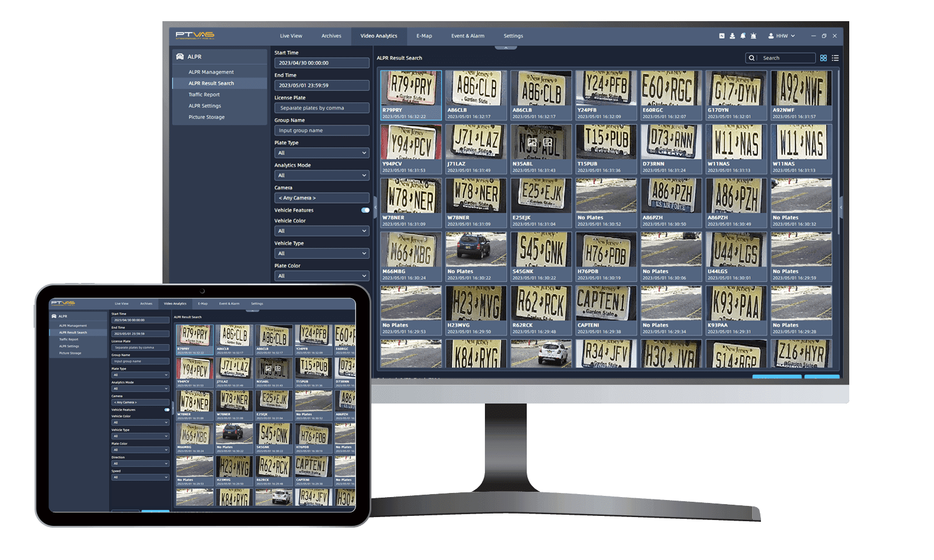Collapse the filter panel handle on the monitor

pyautogui.click(x=375, y=207)
